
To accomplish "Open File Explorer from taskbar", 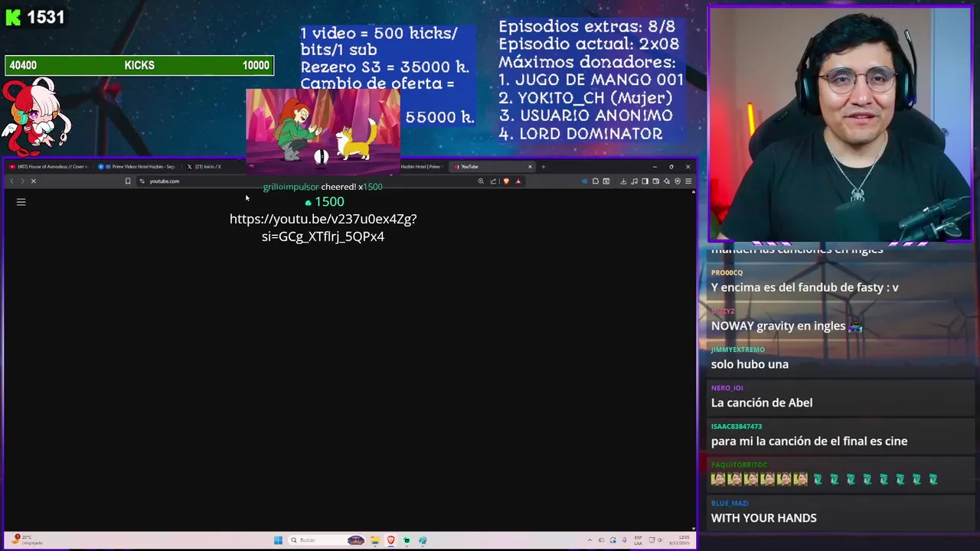I will [x=375, y=540].
